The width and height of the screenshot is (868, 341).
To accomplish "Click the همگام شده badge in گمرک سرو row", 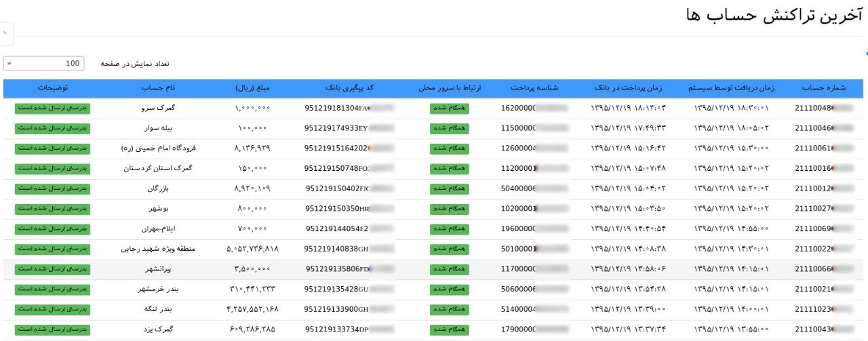I will (448, 108).
